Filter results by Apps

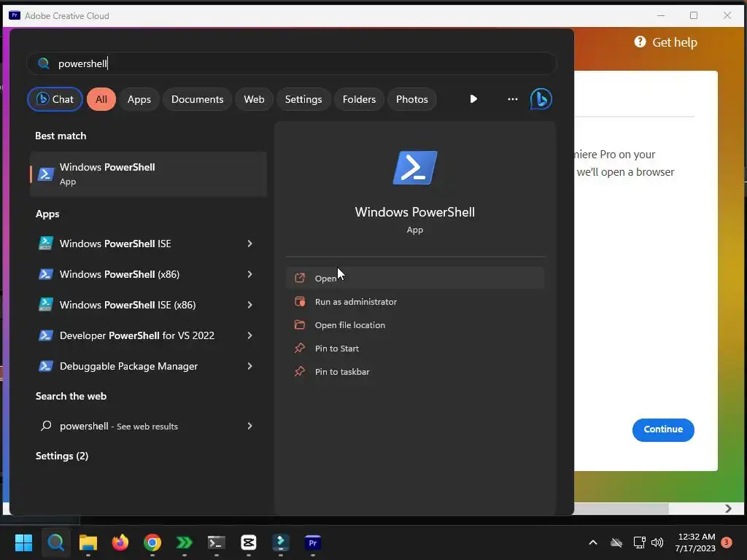tap(139, 99)
